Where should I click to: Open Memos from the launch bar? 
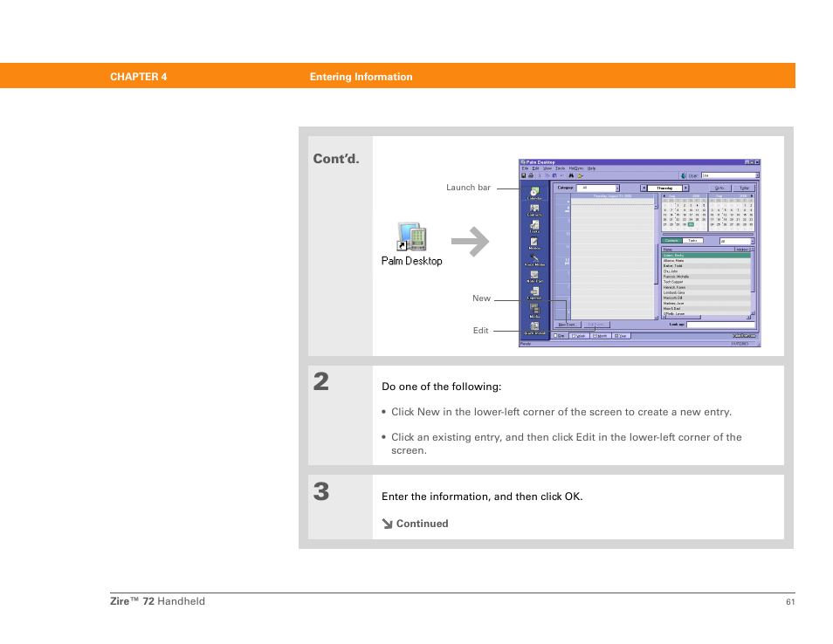[534, 243]
